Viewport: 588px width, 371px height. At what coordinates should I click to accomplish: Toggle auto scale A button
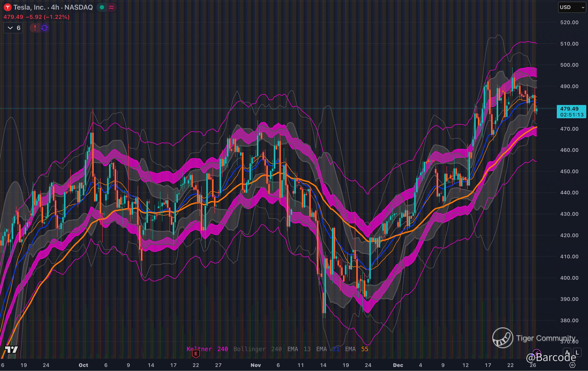click(x=567, y=352)
